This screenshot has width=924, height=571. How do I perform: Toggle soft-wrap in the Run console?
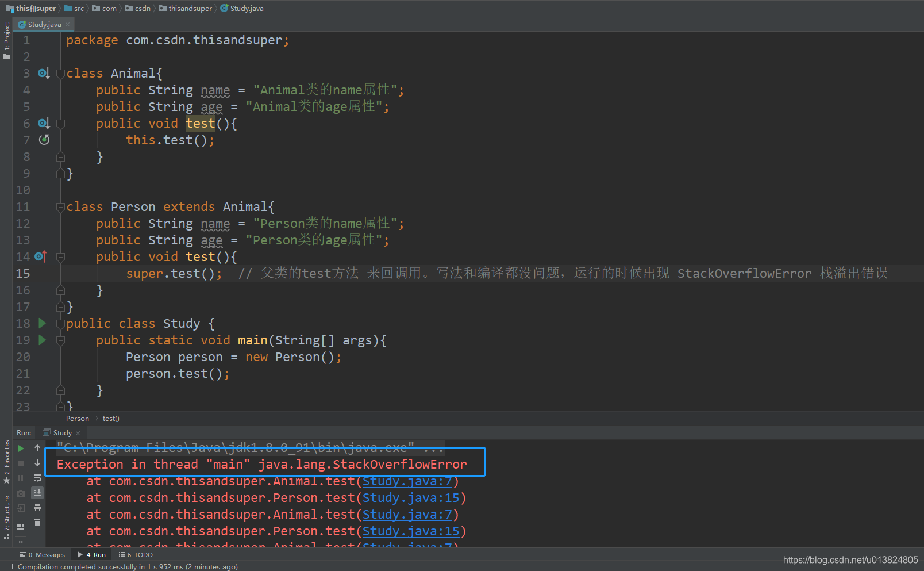coord(37,478)
